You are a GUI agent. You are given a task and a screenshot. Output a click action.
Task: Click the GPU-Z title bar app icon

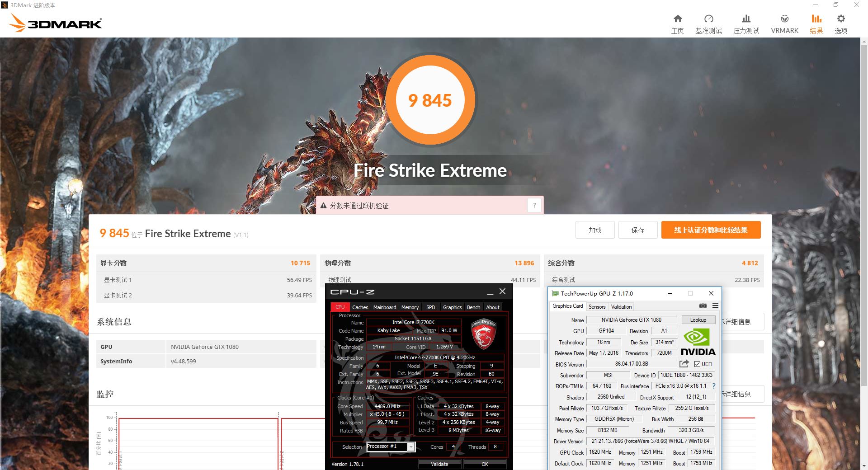click(555, 293)
